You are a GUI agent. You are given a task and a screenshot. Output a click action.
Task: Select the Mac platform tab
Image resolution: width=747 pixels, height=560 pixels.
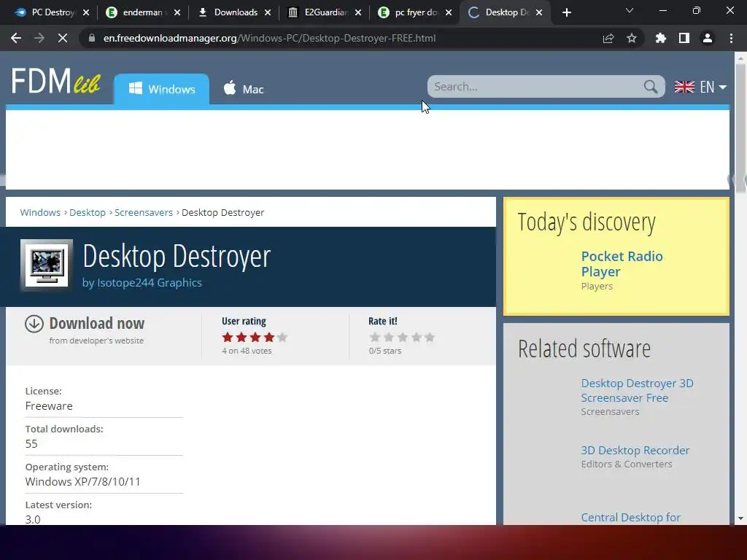[x=244, y=89]
